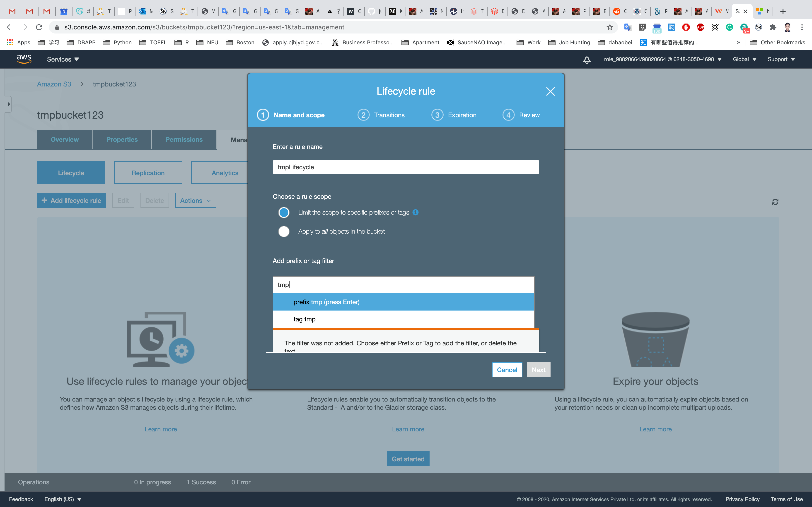Switch to the Properties tab

point(122,139)
